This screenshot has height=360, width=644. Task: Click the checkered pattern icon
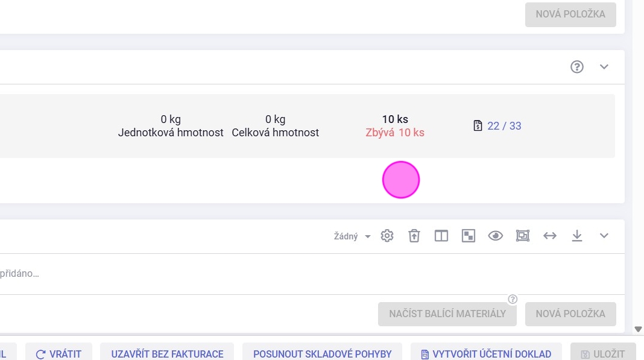pos(469,236)
